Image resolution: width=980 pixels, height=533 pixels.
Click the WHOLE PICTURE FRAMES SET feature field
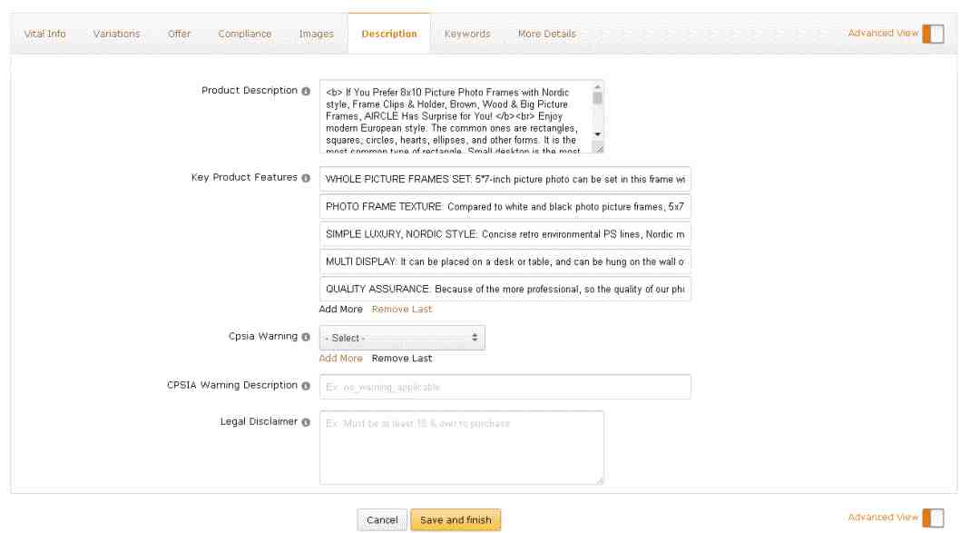click(x=505, y=179)
